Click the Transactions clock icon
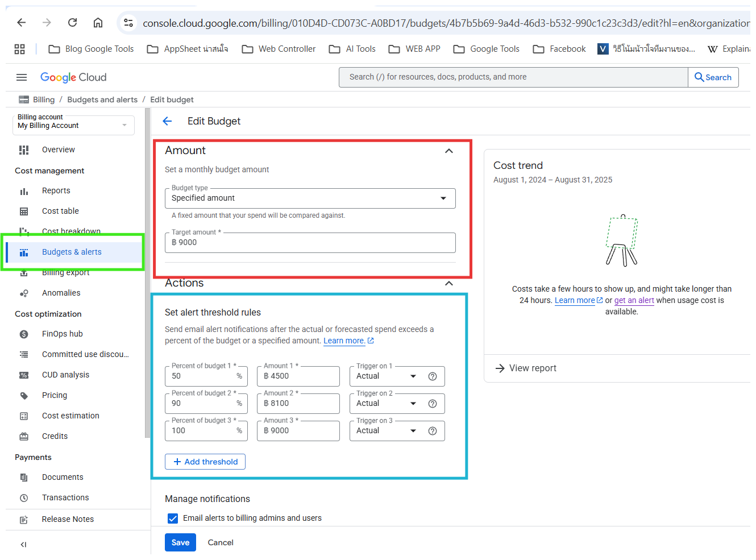Viewport: 756px width, 560px height. tap(24, 498)
